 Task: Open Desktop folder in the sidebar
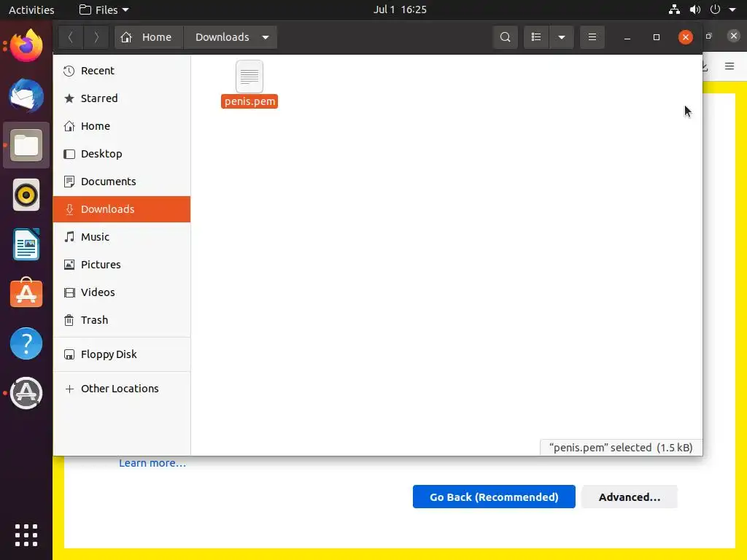click(122, 154)
